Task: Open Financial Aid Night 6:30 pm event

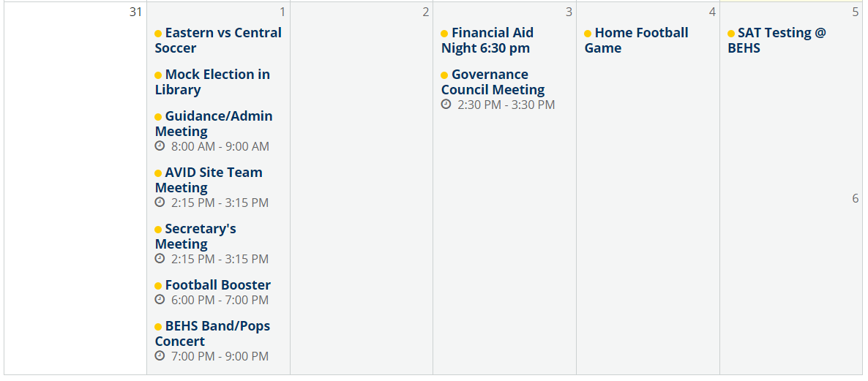Action: point(487,40)
